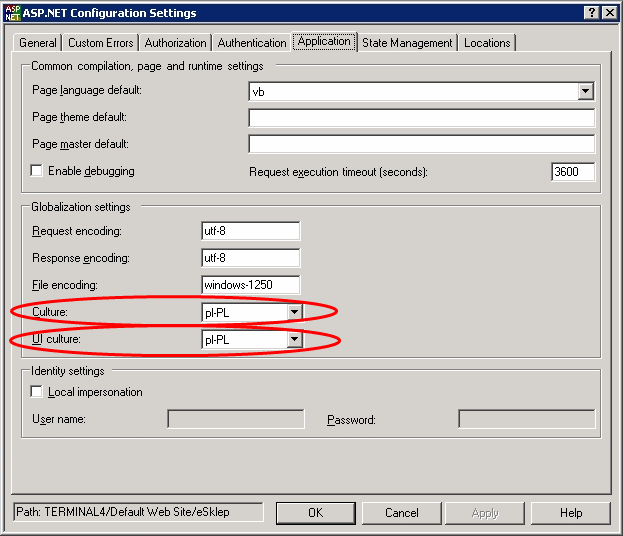Image resolution: width=623 pixels, height=536 pixels.
Task: Click the Page theme default field
Action: [x=421, y=118]
